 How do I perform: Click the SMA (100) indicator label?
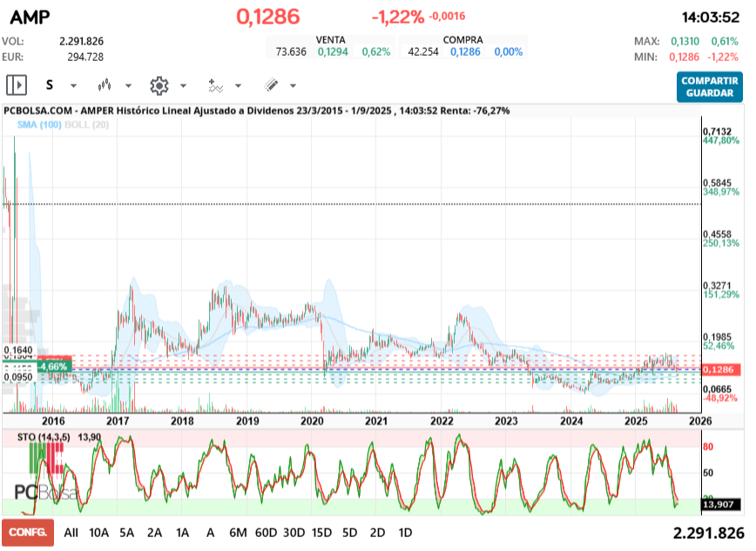39,124
